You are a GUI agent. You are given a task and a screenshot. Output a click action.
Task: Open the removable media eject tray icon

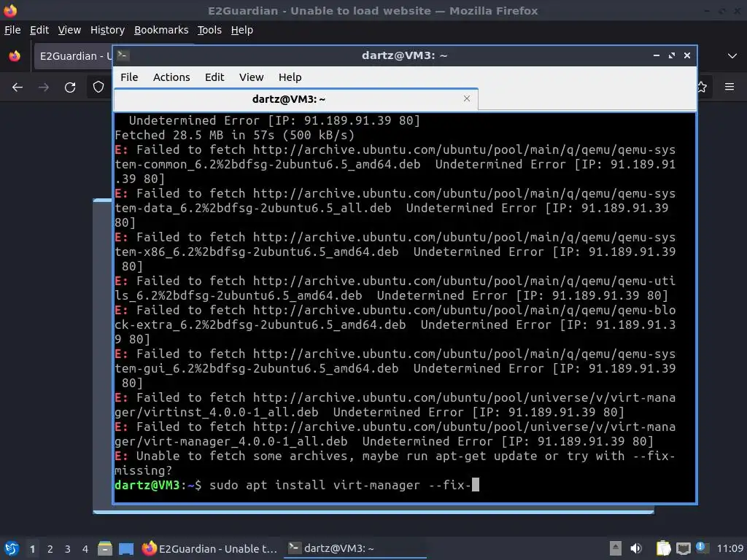616,548
